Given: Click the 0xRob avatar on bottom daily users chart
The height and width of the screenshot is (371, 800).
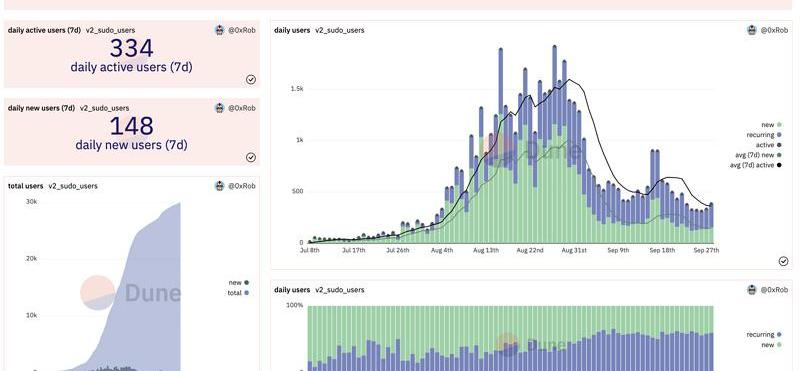Looking at the screenshot, I should click(752, 290).
